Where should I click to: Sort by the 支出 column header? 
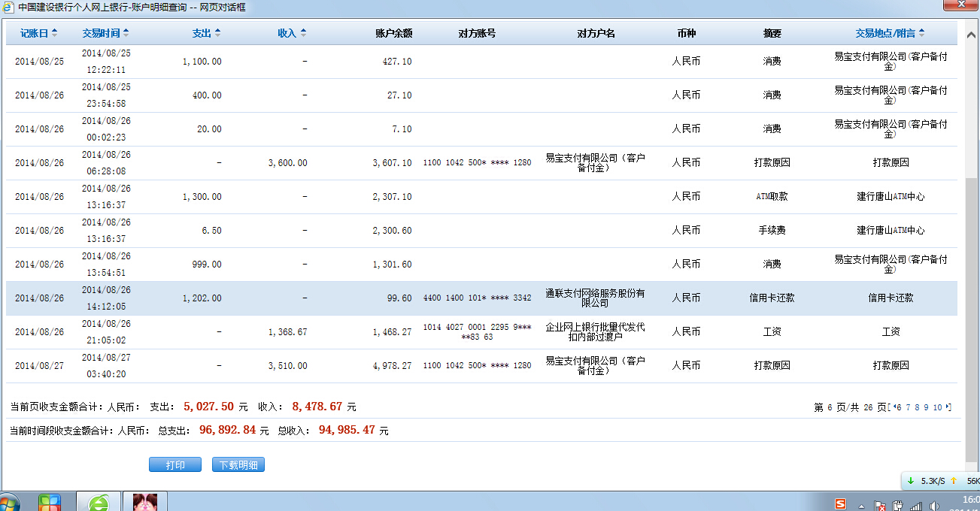point(206,33)
